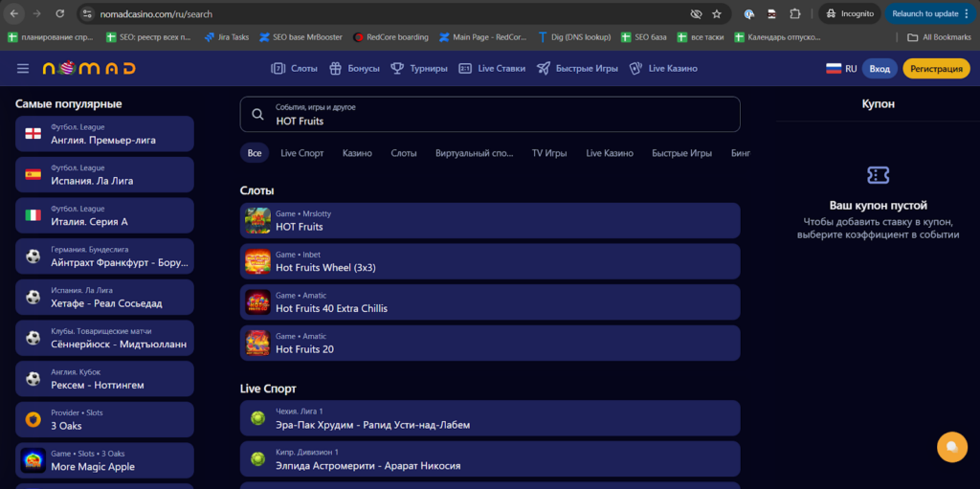This screenshot has width=980, height=489.
Task: Select the TV Игры filter tab
Action: pyautogui.click(x=549, y=153)
